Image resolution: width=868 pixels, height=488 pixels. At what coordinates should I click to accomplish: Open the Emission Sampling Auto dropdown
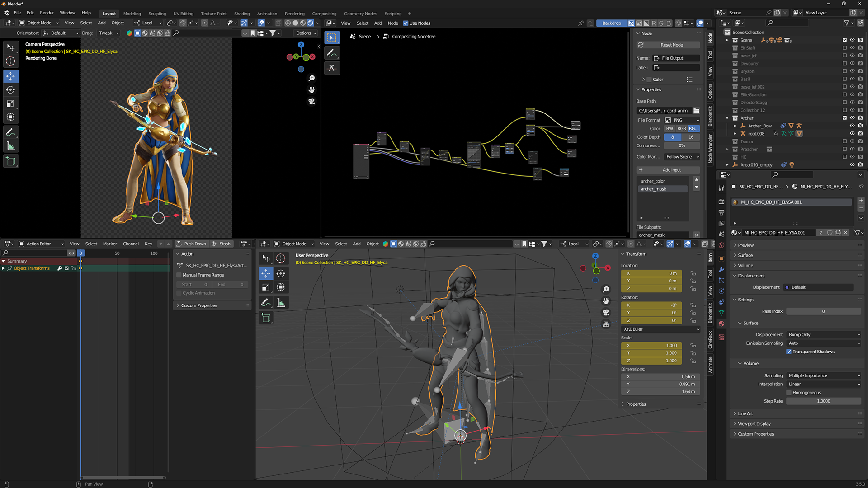824,343
